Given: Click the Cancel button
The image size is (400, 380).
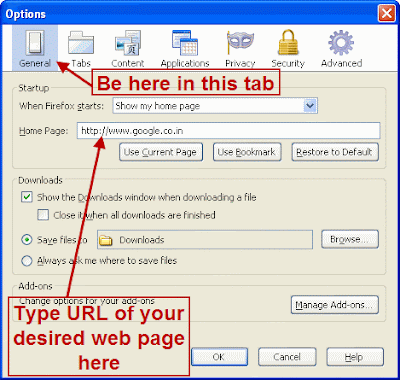Looking at the screenshot, I should click(x=287, y=357).
